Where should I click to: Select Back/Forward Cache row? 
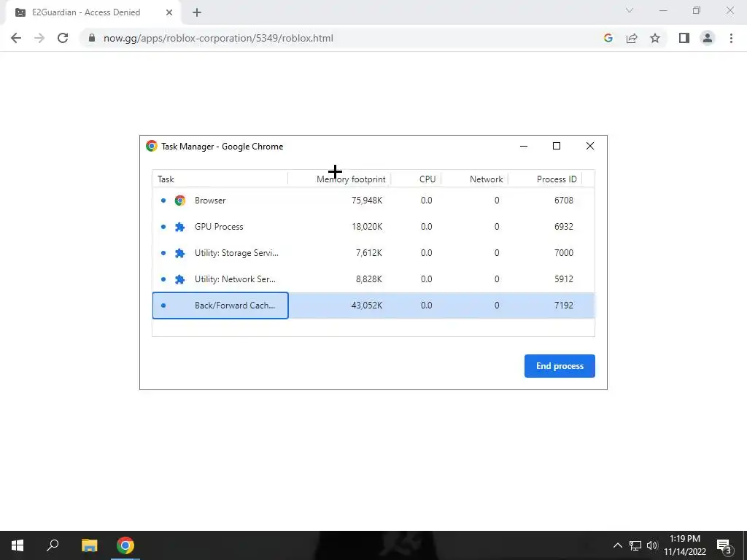pos(373,306)
